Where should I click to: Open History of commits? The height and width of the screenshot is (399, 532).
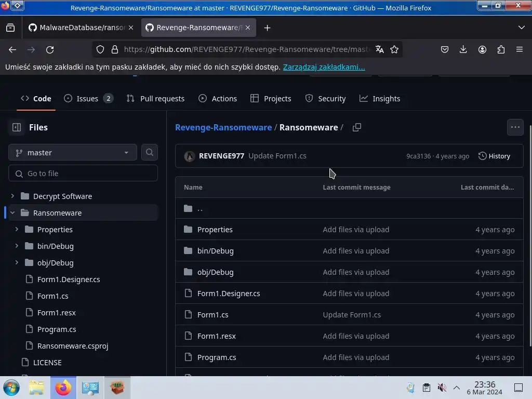494,156
